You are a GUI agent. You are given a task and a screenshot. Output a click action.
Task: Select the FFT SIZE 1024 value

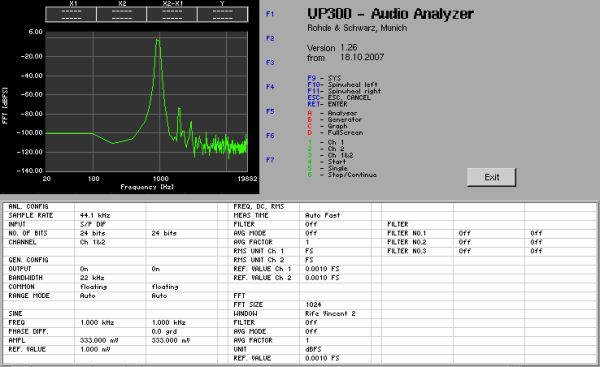click(335, 305)
